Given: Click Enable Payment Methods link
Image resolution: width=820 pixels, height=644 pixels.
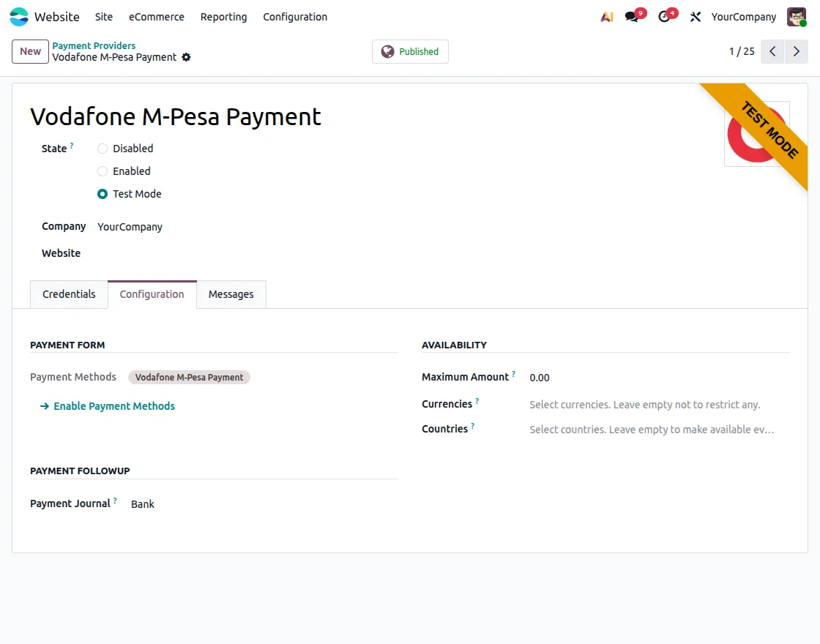Looking at the screenshot, I should [x=108, y=406].
